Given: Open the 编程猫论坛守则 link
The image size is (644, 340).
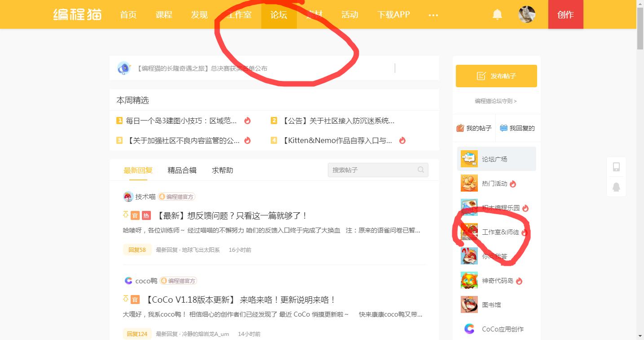Looking at the screenshot, I should [496, 101].
